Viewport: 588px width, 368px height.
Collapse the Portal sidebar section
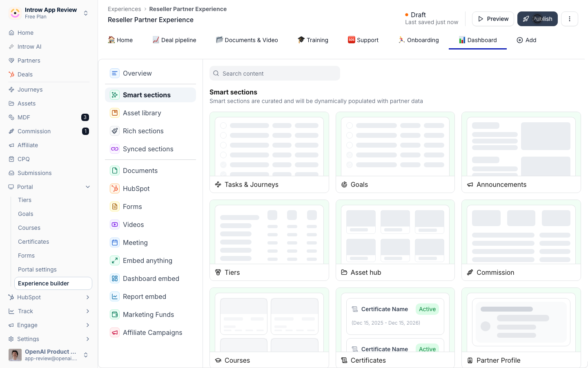point(88,187)
